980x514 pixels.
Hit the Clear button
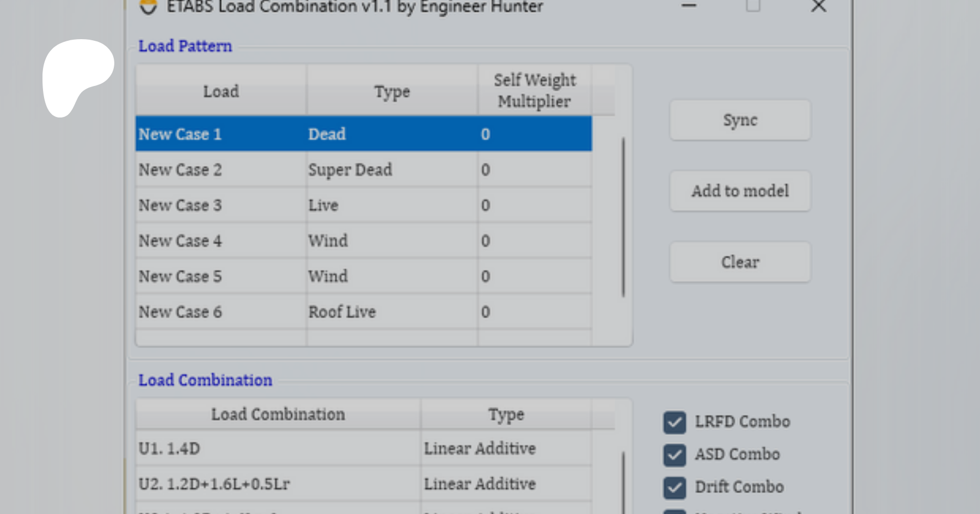point(739,262)
